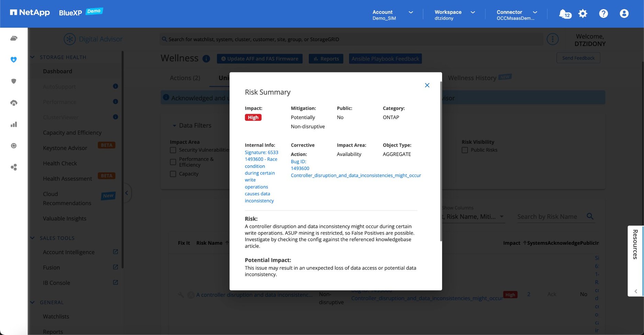Screen dimensions: 644x335
Task: Open the settings gear icon
Action: (583, 14)
